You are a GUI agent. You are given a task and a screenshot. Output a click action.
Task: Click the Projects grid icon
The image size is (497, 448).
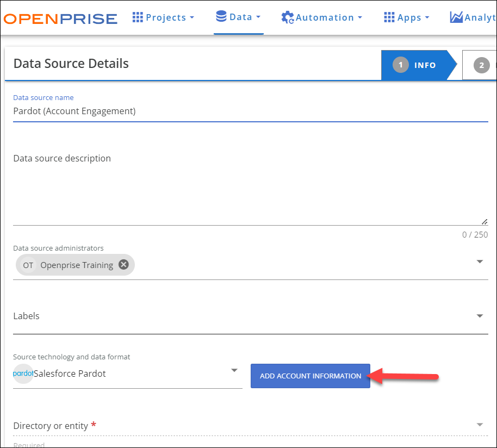(138, 17)
